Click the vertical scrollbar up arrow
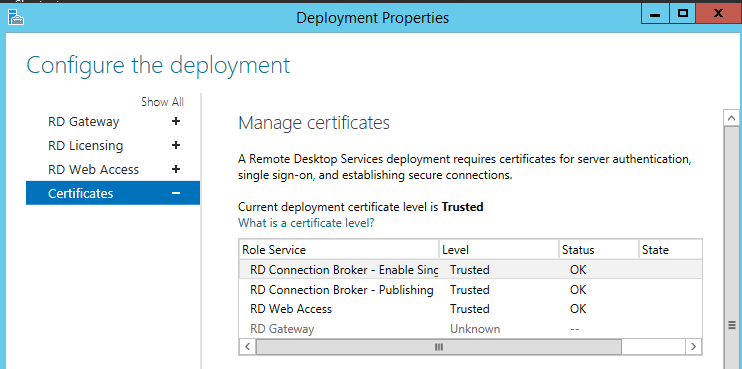The height and width of the screenshot is (369, 742). [x=732, y=117]
